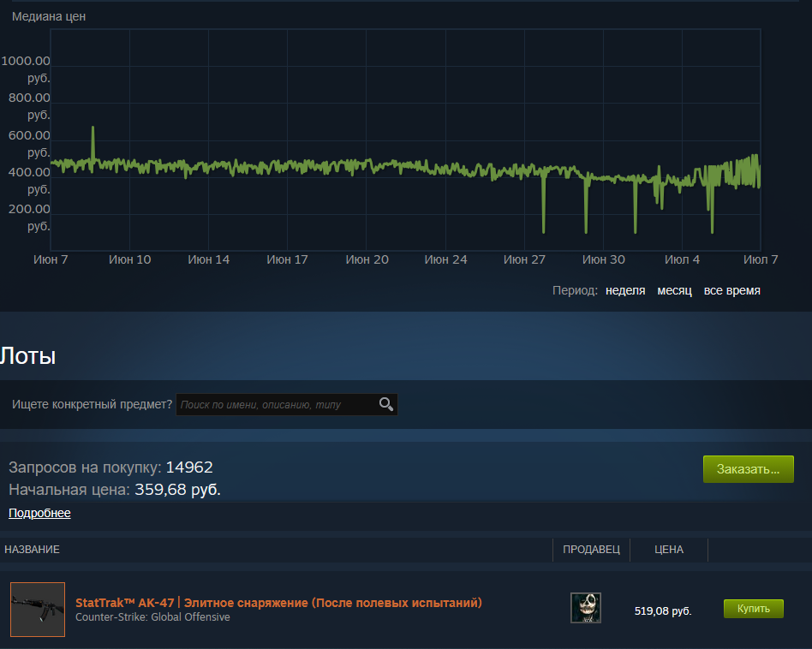Click the 800.00 руб. price axis label

29,106
